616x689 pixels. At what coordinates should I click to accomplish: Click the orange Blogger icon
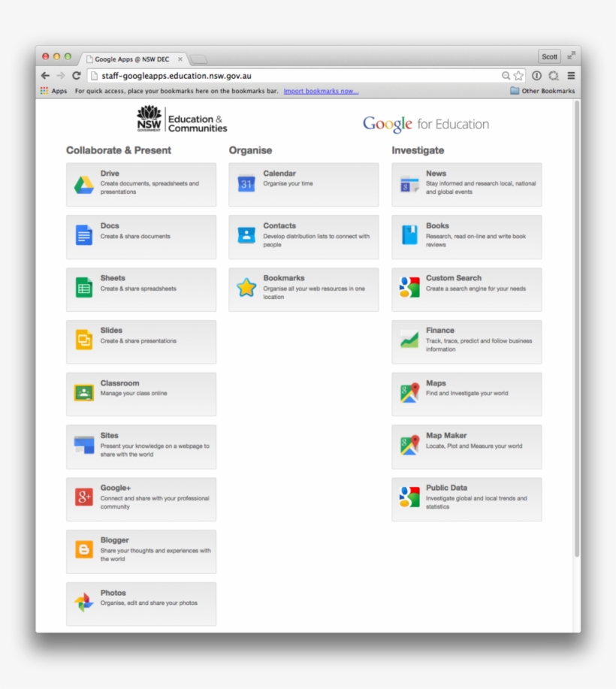[x=83, y=549]
